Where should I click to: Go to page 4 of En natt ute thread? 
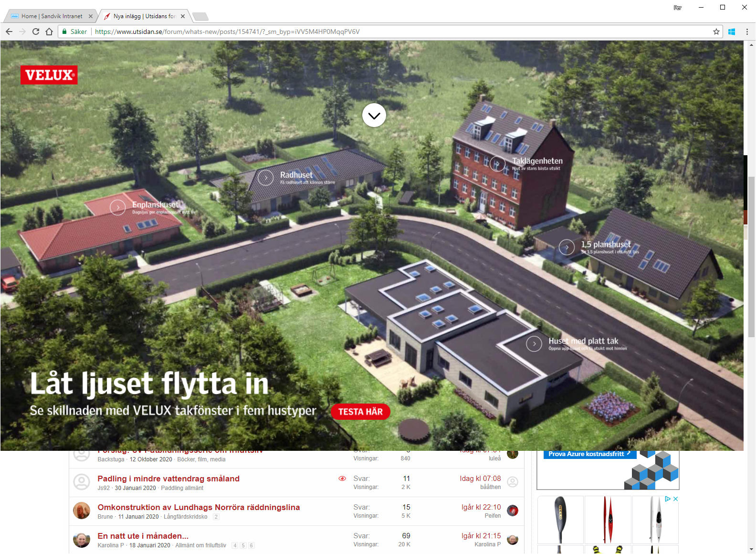(235, 545)
